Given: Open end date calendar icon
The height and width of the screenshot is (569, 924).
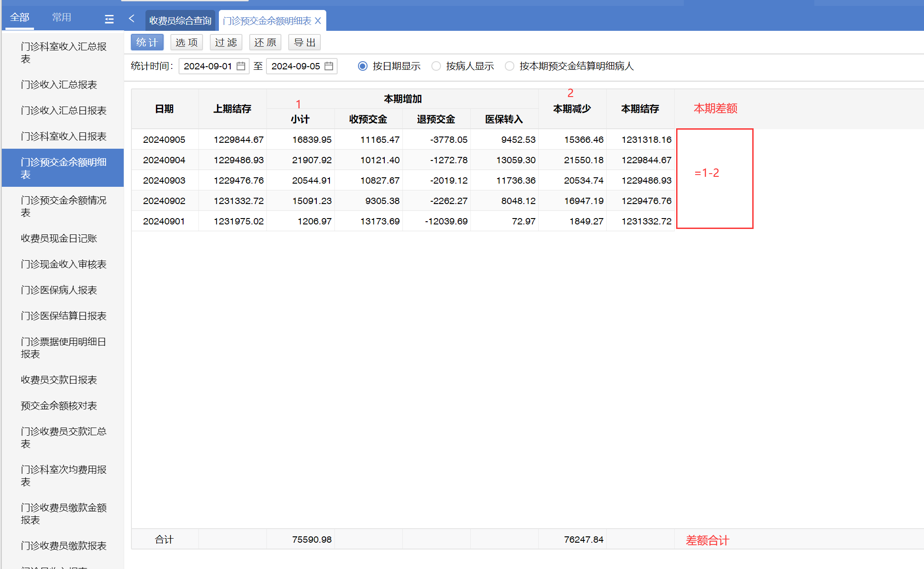Looking at the screenshot, I should point(329,66).
